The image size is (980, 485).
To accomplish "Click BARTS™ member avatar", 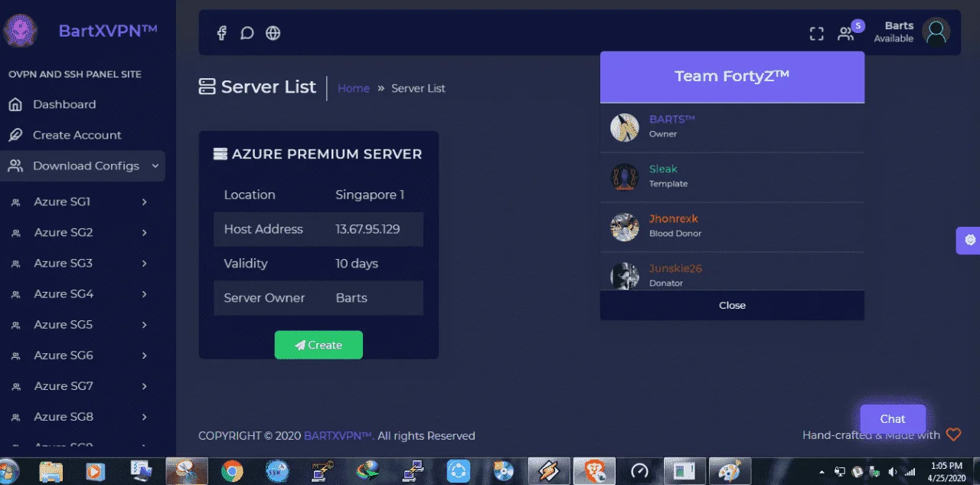I will pos(625,127).
